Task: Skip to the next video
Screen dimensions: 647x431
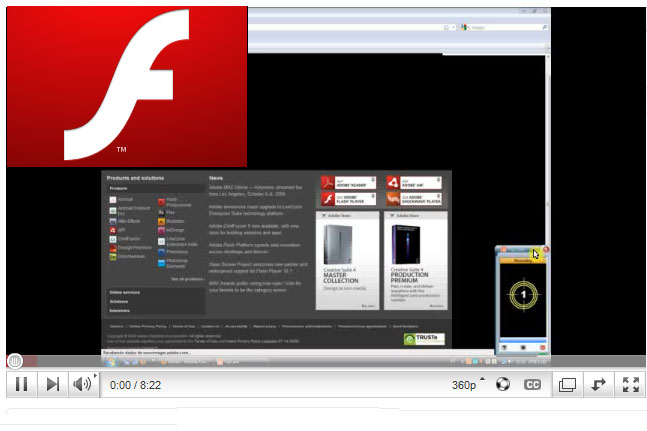Action: pos(53,384)
